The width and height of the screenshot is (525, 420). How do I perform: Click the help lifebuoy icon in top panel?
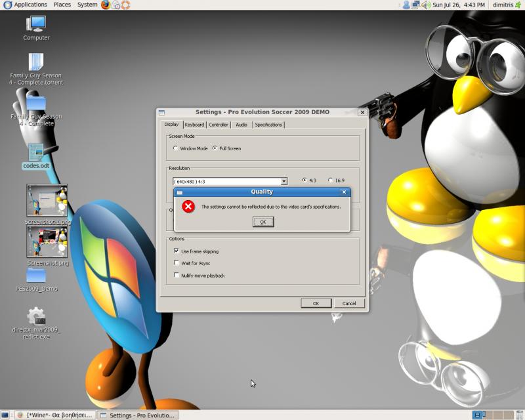tap(126, 5)
